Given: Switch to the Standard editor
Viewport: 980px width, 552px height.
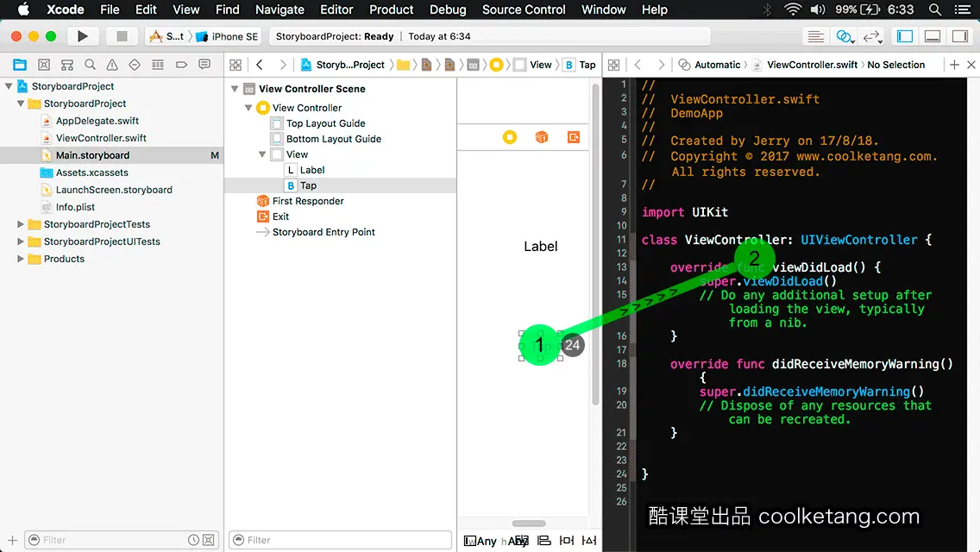Looking at the screenshot, I should tap(815, 36).
